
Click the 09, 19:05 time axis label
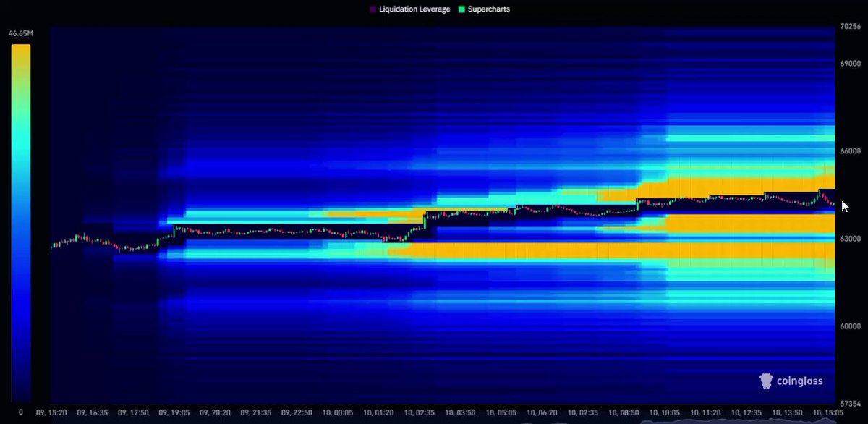tap(174, 412)
